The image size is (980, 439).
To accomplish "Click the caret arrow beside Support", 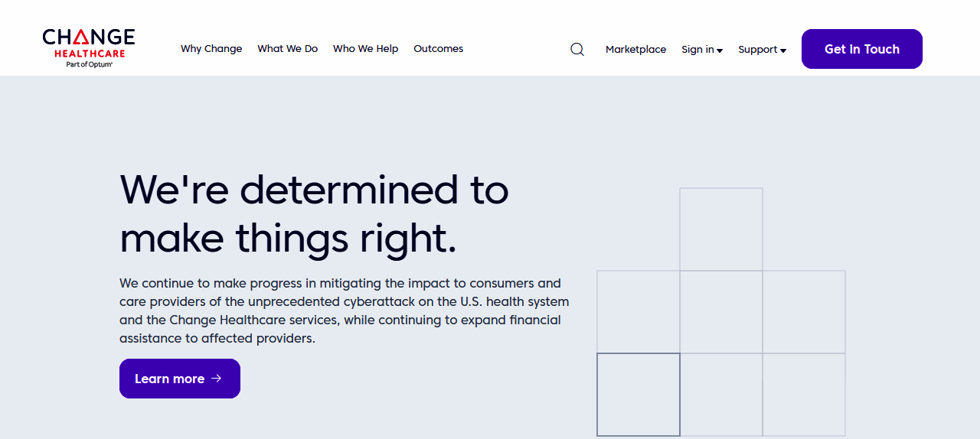I will 783,50.
